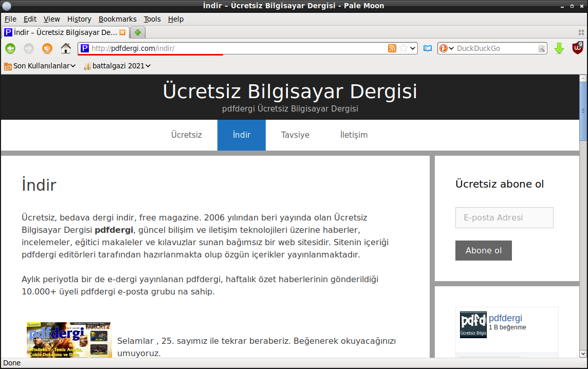Click the Selamlar, 25. sayımız text
The image size is (588, 369).
click(256, 347)
